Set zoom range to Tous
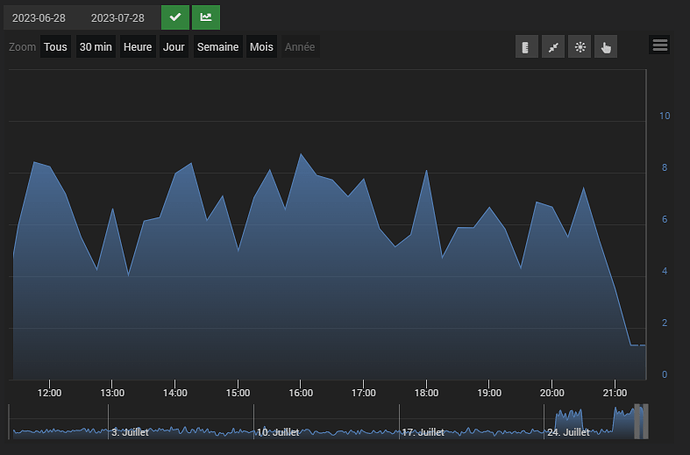Screen dimensions: 690x455 pos(56,47)
